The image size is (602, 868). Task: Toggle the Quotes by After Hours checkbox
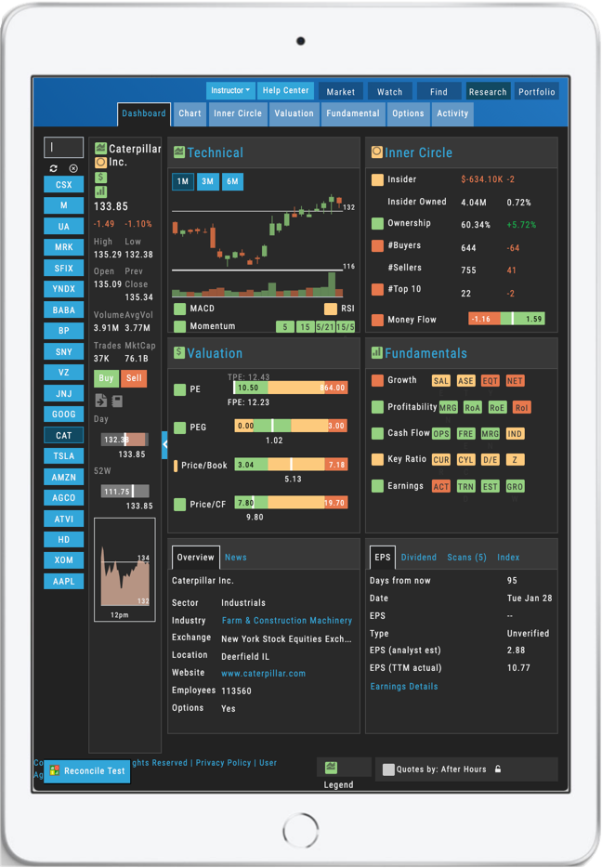pyautogui.click(x=388, y=769)
